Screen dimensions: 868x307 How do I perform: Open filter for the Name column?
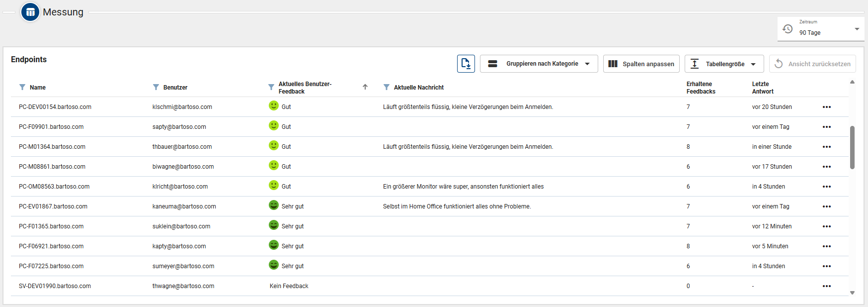22,87
